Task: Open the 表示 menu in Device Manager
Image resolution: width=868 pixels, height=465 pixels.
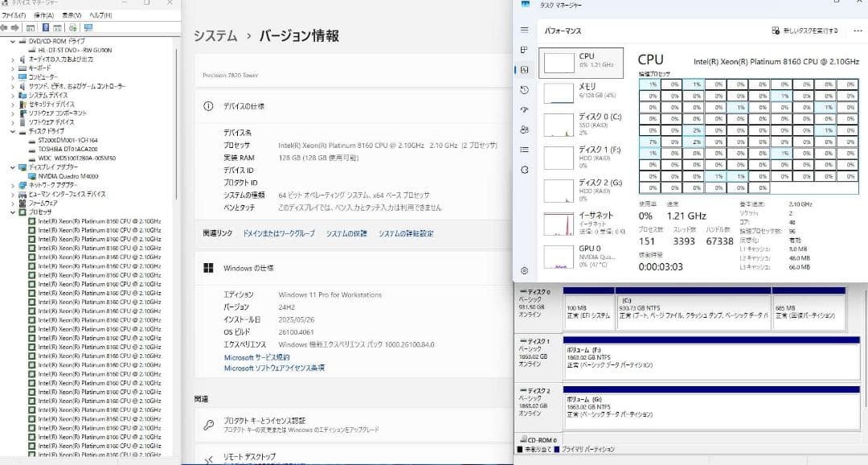Action: click(x=72, y=16)
